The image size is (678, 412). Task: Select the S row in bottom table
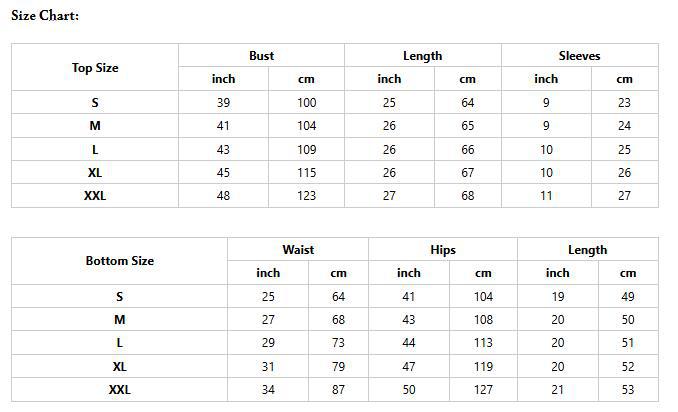tap(119, 297)
